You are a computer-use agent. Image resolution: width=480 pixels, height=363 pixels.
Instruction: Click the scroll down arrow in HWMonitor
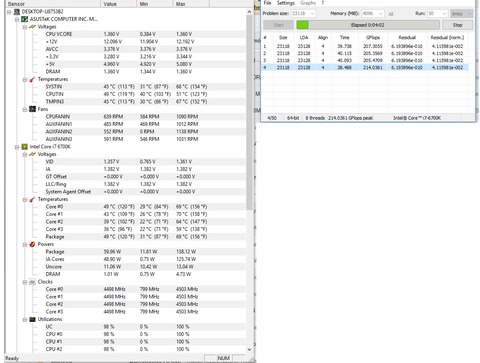point(249,349)
